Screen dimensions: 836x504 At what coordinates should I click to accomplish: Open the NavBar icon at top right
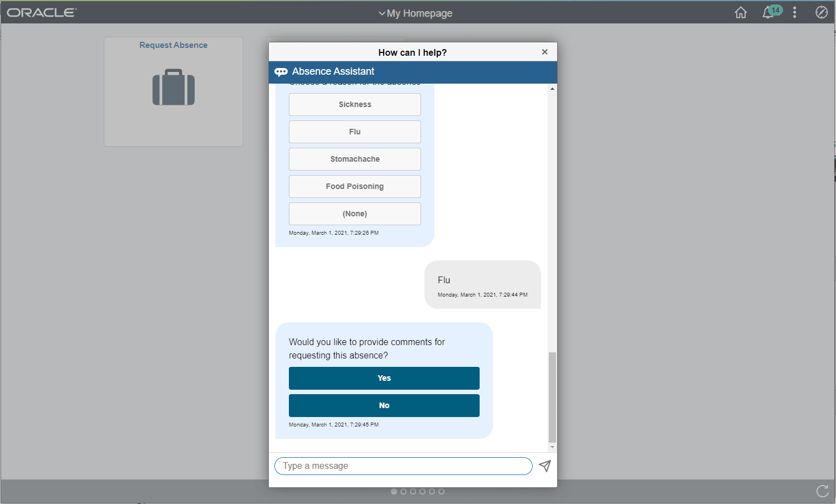pos(821,12)
